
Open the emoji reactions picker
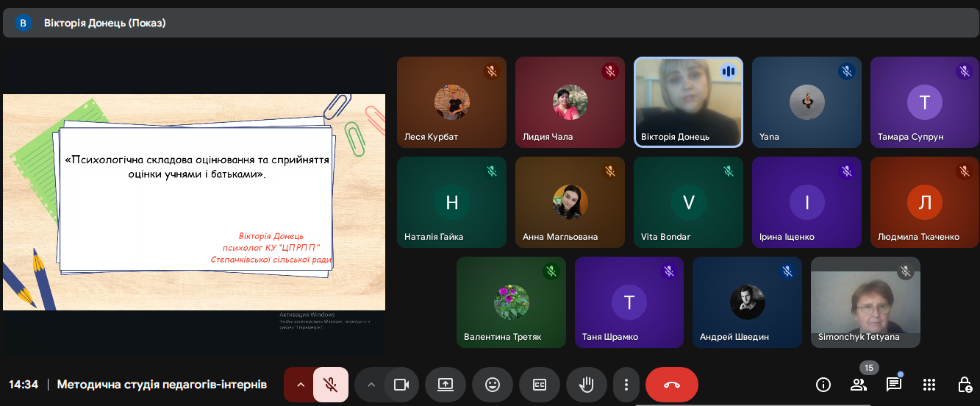tap(493, 385)
